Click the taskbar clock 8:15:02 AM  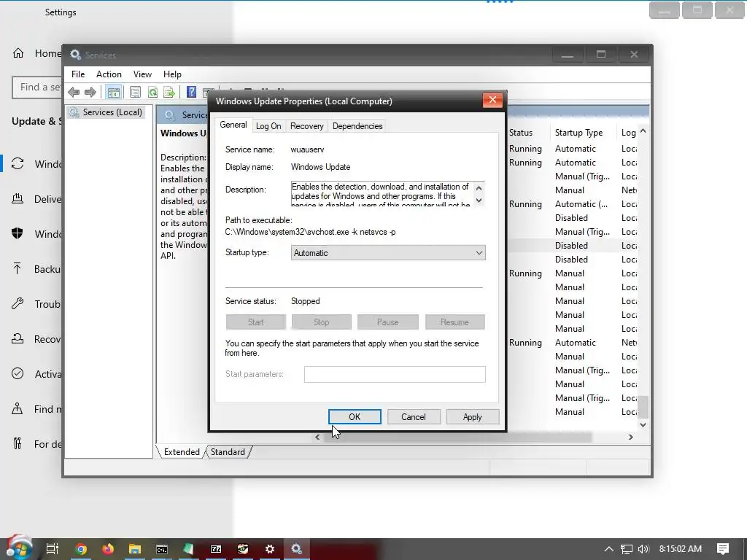(681, 549)
